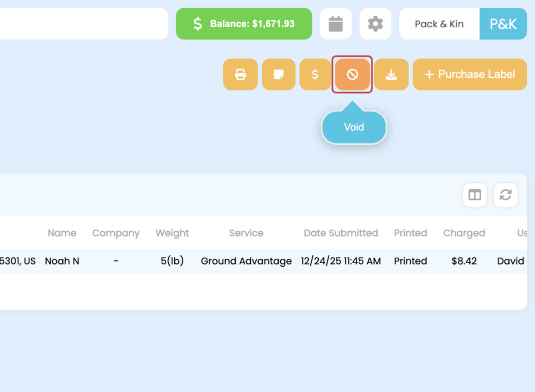Viewport: 535px width, 392px height.
Task: Refresh the shipments table
Action: tap(505, 194)
